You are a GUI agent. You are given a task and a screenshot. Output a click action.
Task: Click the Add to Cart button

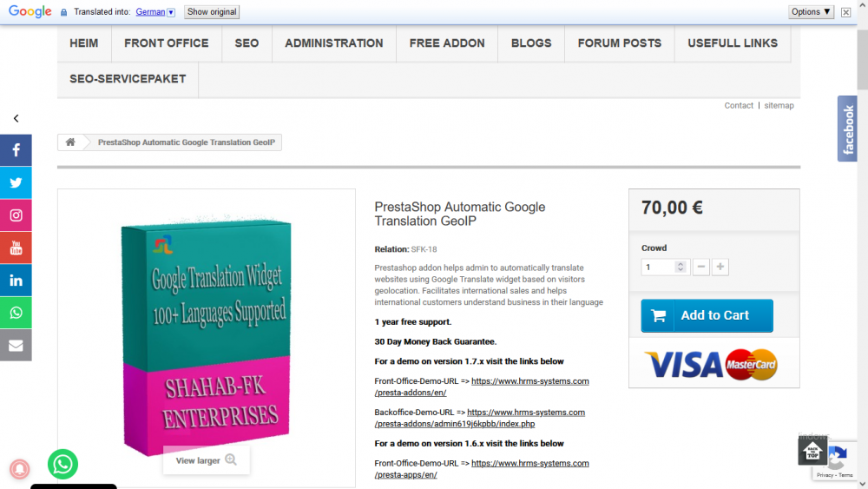707,315
